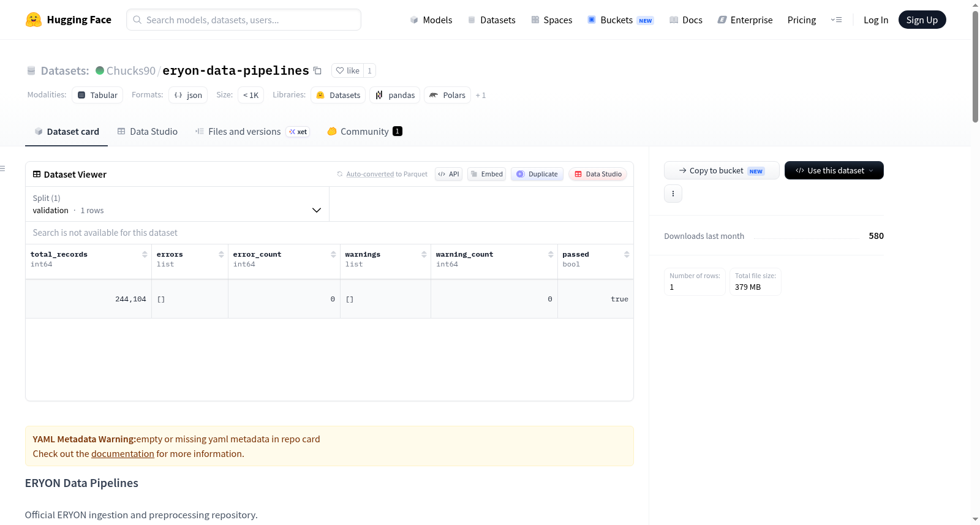
Task: Open Models in top navigation
Action: [431, 20]
